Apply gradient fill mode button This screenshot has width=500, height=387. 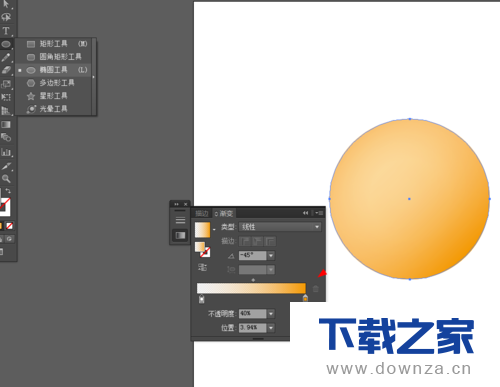[1, 226]
